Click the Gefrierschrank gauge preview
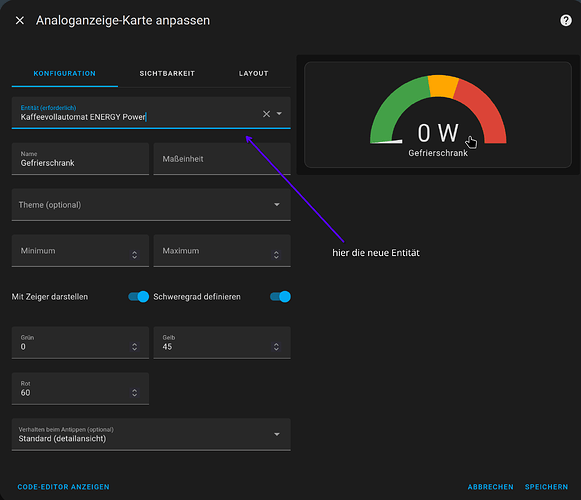This screenshot has height=500, width=581. (438, 115)
